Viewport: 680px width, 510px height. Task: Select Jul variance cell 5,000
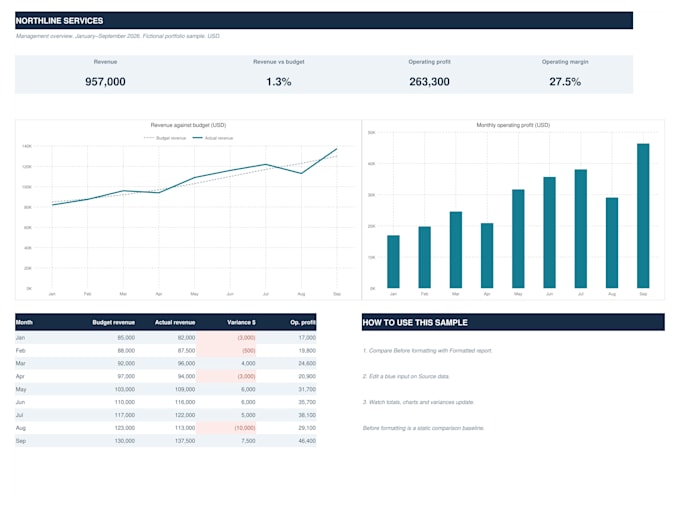tap(248, 415)
